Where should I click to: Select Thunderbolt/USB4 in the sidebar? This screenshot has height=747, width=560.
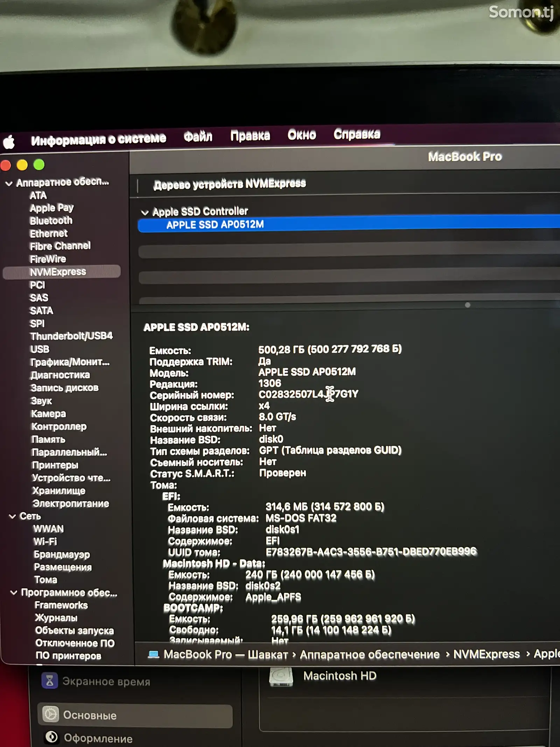(x=71, y=336)
